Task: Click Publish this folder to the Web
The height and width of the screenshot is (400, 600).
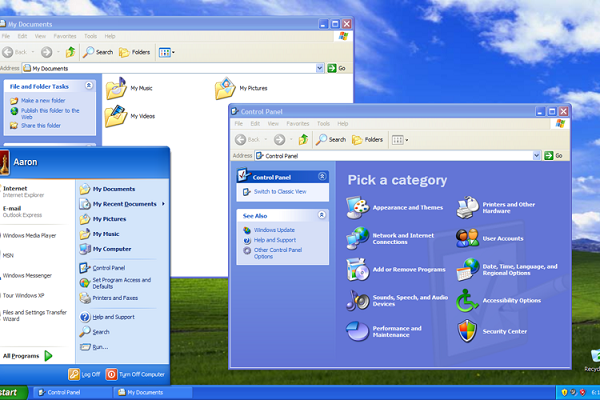Action: point(50,114)
